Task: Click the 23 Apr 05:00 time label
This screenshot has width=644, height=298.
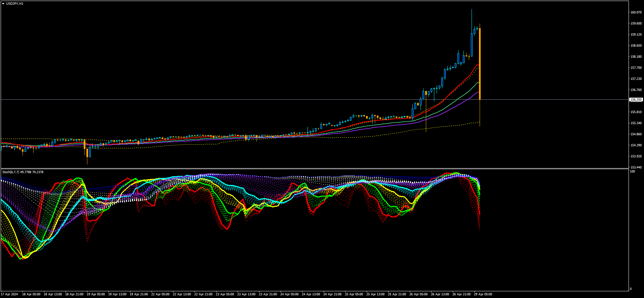Action: (x=225, y=294)
